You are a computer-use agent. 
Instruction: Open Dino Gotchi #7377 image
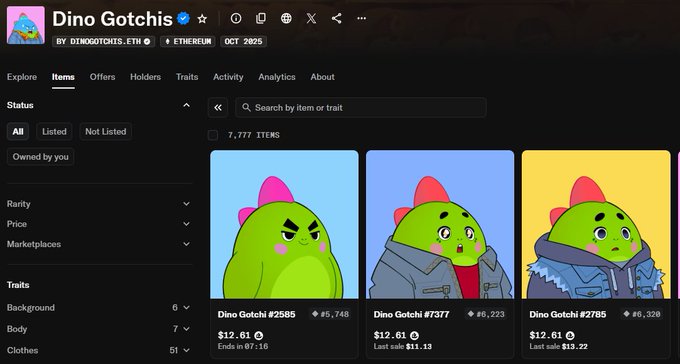(x=440, y=224)
